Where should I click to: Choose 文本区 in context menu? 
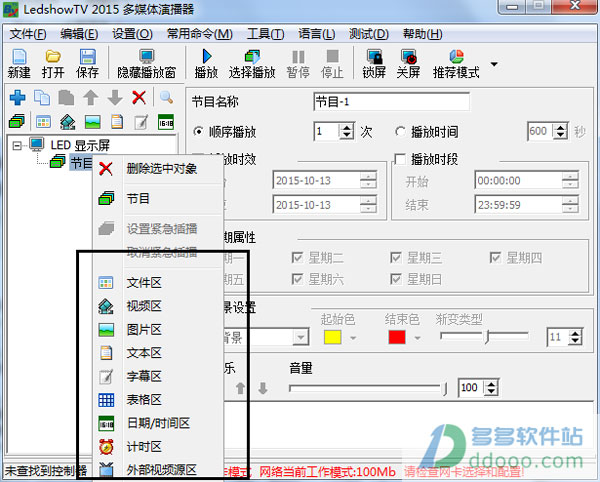(158, 353)
